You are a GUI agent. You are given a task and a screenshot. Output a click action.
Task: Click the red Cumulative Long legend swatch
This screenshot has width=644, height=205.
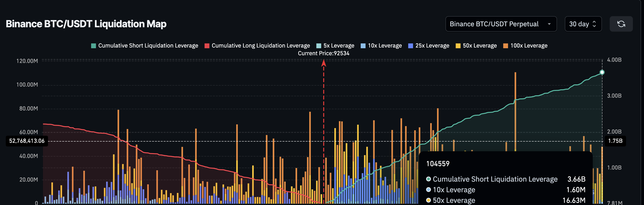tap(207, 46)
